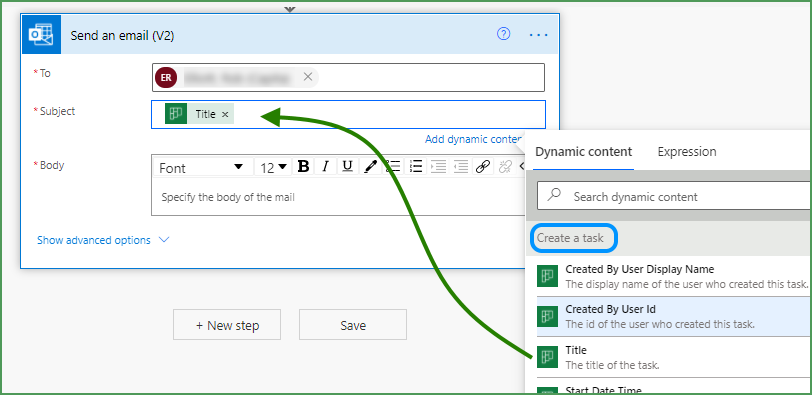Click the search magnifier icon
The width and height of the screenshot is (812, 395).
click(x=554, y=195)
